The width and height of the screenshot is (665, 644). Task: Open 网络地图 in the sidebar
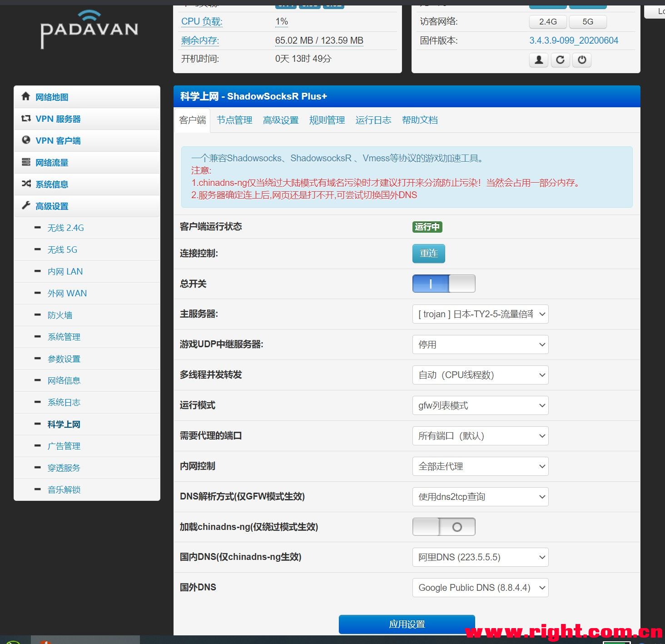(x=87, y=97)
